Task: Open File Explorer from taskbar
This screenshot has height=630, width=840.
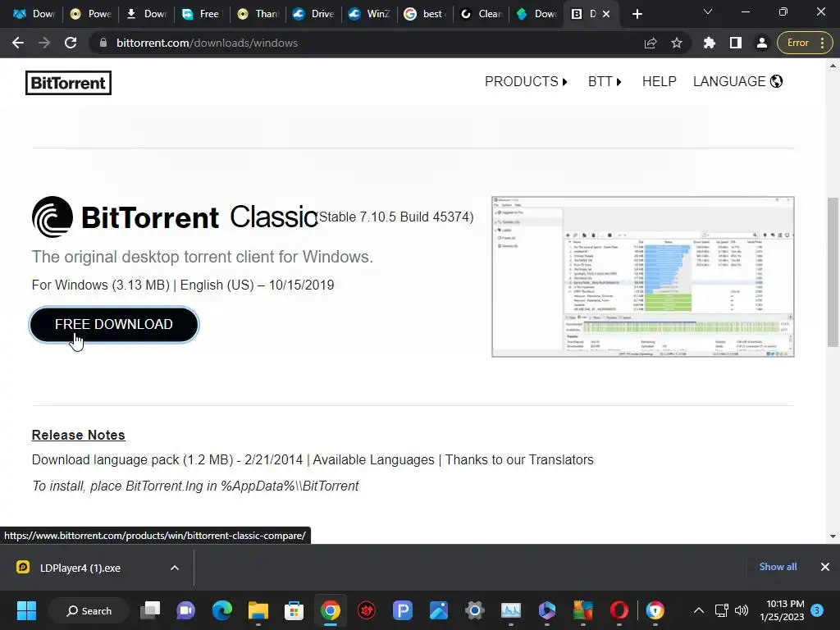Action: point(258,610)
